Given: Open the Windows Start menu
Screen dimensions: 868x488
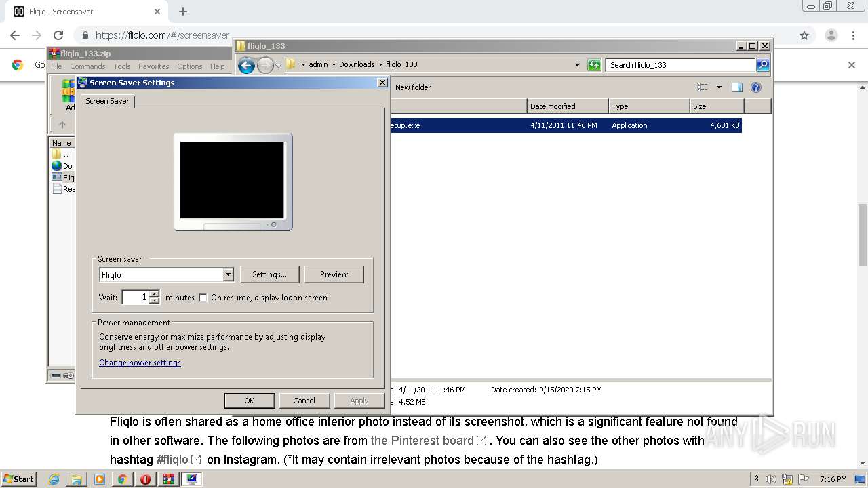Looking at the screenshot, I should click(19, 479).
